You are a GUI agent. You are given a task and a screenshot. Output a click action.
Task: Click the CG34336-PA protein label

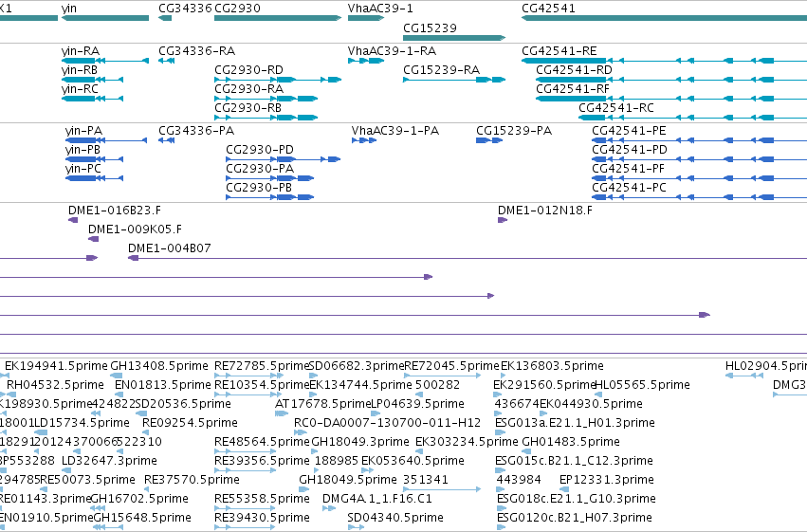196,131
